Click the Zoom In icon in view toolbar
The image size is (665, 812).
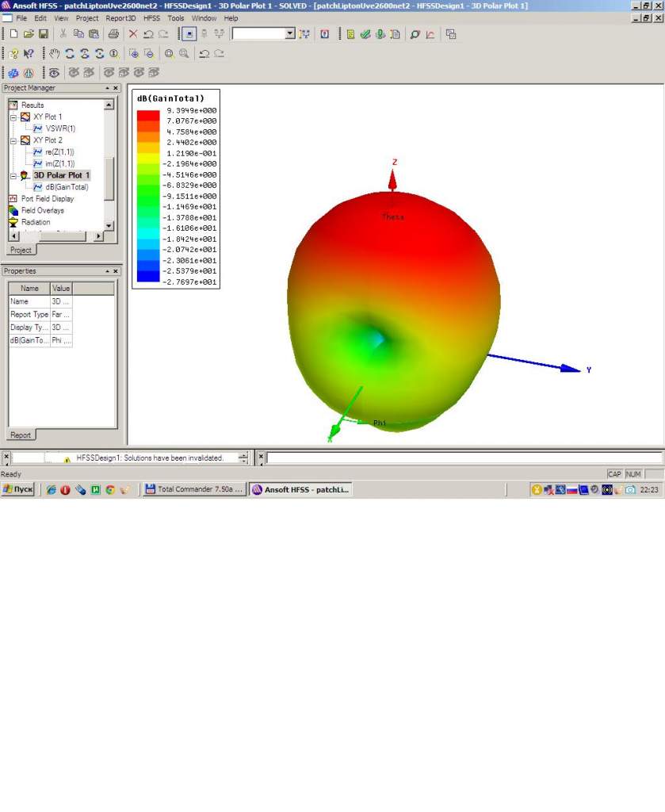click(x=133, y=53)
